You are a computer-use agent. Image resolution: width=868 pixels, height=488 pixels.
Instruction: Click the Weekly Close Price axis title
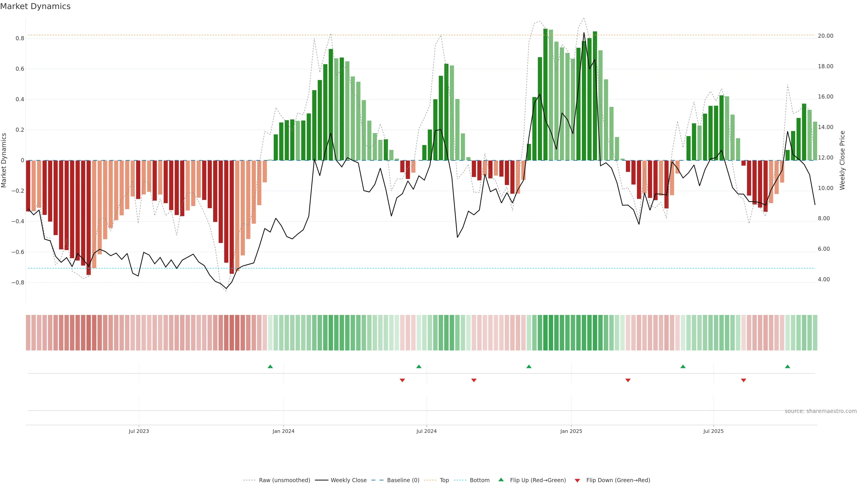(x=842, y=160)
